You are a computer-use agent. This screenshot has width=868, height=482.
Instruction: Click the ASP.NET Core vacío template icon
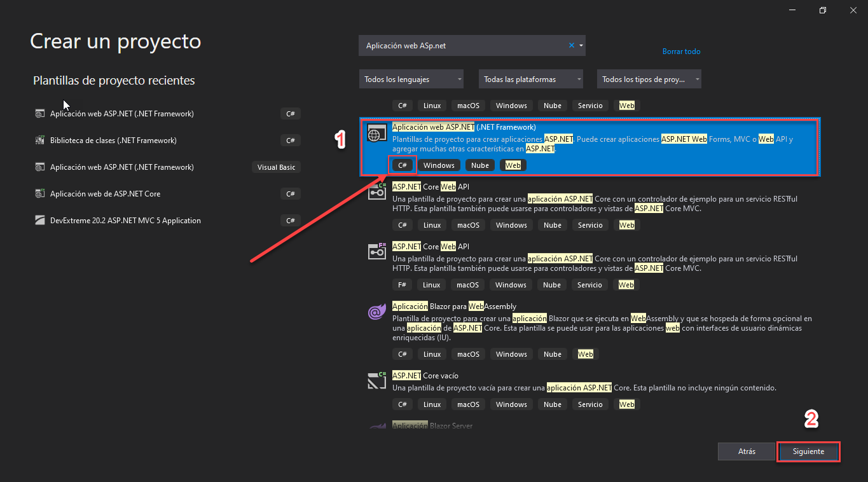pyautogui.click(x=378, y=380)
